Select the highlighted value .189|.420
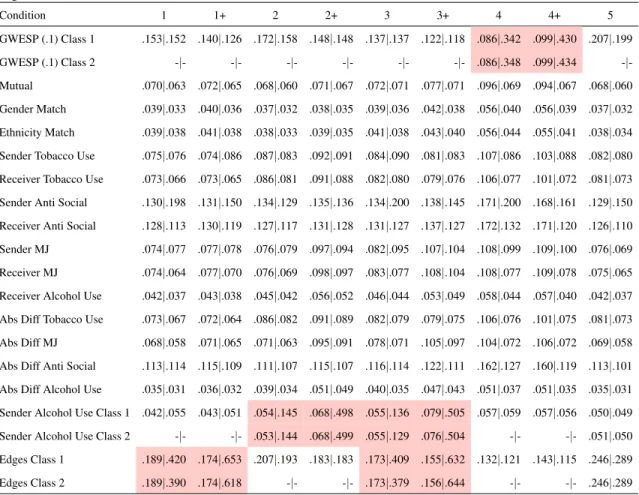This screenshot has height=495, width=639. [164, 460]
